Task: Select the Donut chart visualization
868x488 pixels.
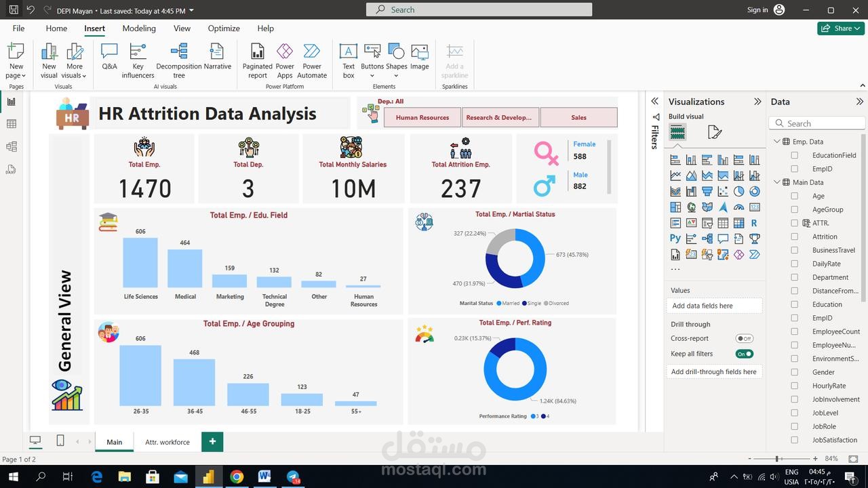Action: (754, 191)
